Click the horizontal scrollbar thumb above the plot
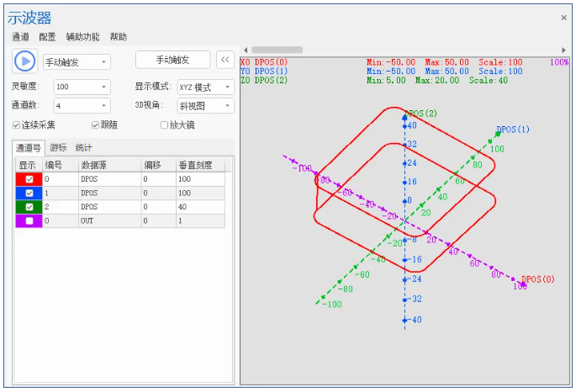Screen dimensions: 576x392 tap(277, 50)
